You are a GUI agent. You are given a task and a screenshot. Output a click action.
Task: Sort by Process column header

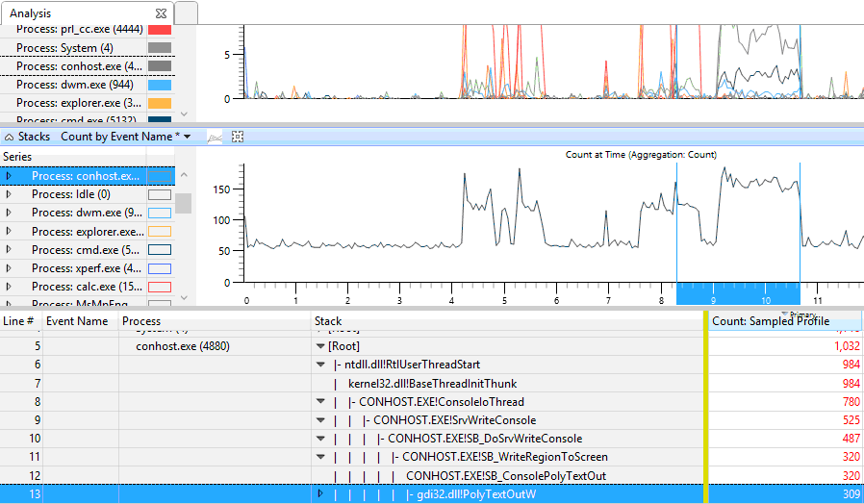coord(141,320)
